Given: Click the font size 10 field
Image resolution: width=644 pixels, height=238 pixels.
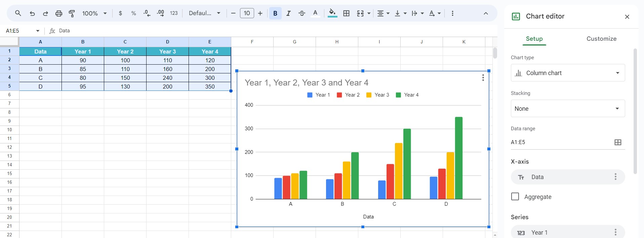Looking at the screenshot, I should point(247,13).
